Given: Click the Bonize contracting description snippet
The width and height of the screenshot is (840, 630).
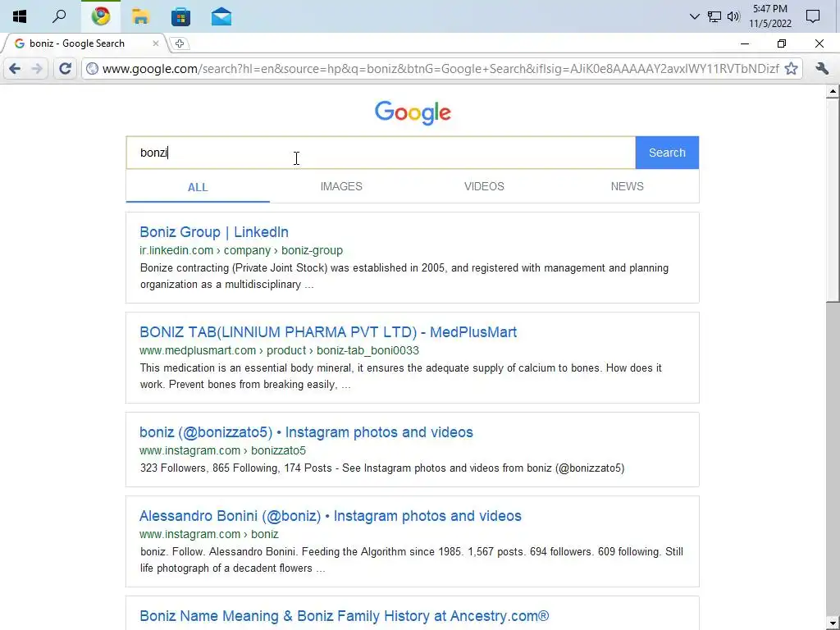Looking at the screenshot, I should tap(404, 276).
